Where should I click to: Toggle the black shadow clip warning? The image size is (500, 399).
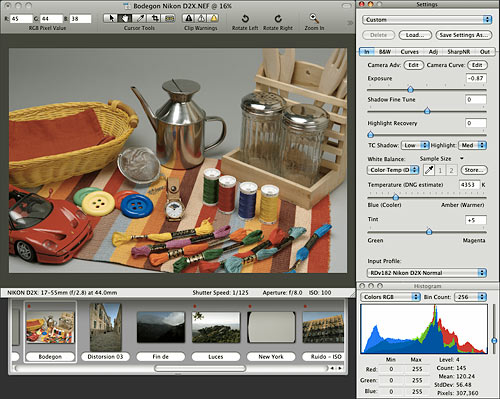tap(189, 18)
